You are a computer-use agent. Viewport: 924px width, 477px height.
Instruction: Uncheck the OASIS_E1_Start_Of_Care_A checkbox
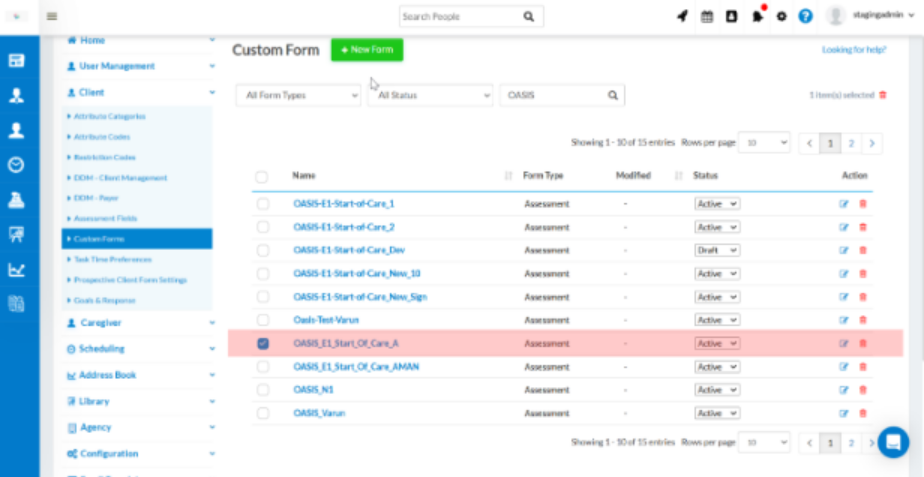(263, 343)
